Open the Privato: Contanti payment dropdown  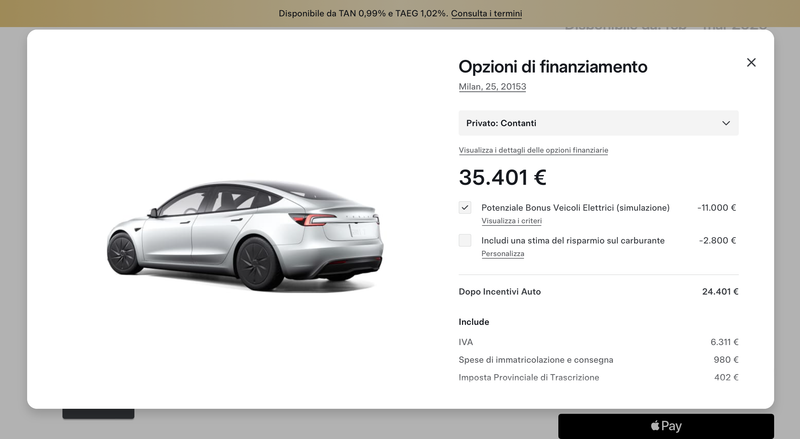[x=598, y=123]
